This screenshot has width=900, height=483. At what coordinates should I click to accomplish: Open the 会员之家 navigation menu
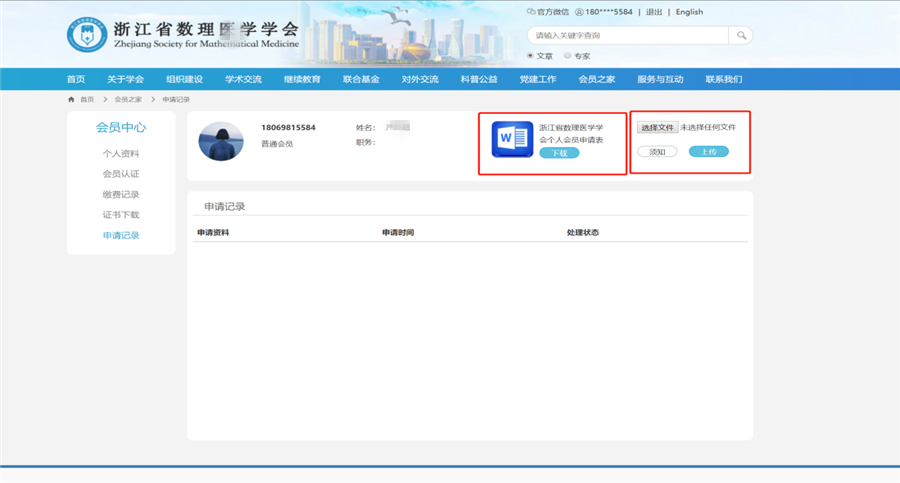point(597,79)
